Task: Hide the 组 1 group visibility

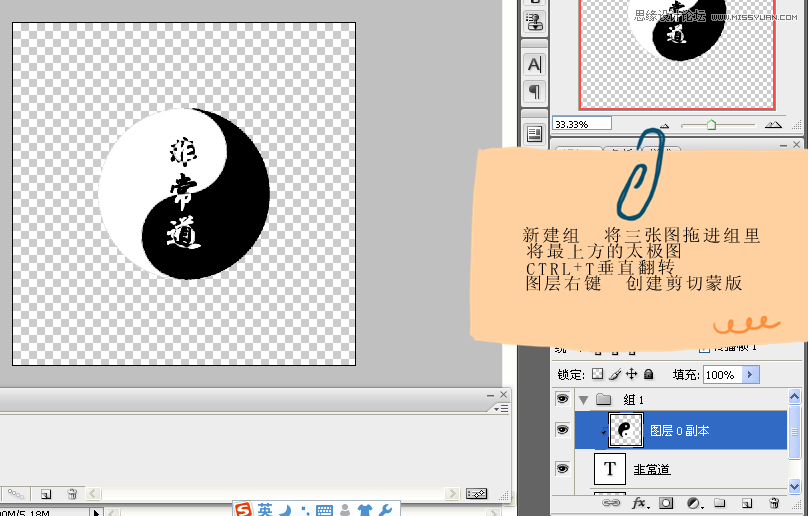Action: tap(562, 399)
